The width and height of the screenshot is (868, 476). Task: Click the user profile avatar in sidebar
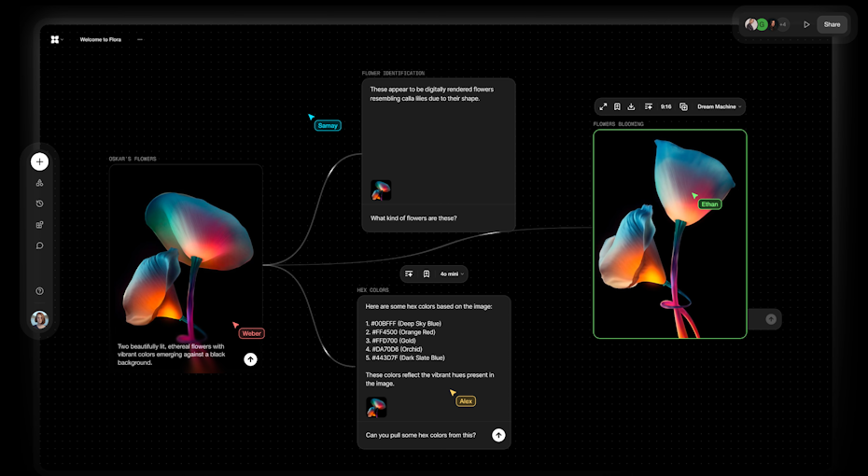[39, 319]
